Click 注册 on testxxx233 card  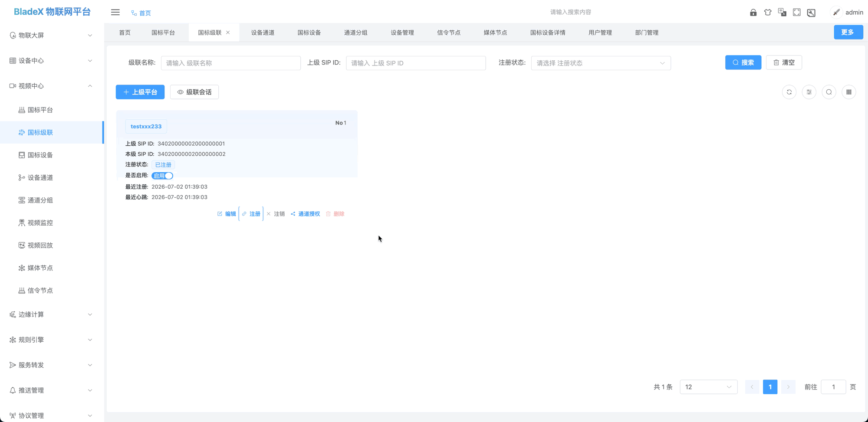click(x=251, y=214)
